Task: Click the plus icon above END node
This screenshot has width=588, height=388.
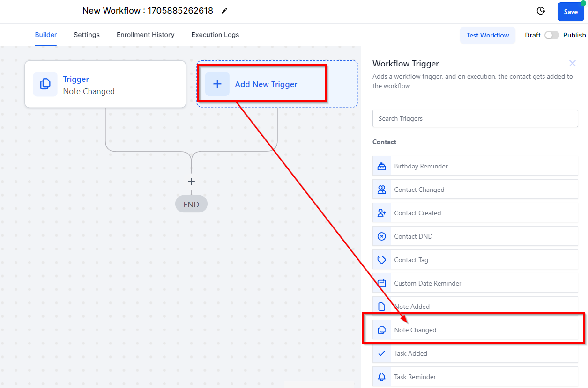Action: pyautogui.click(x=191, y=182)
